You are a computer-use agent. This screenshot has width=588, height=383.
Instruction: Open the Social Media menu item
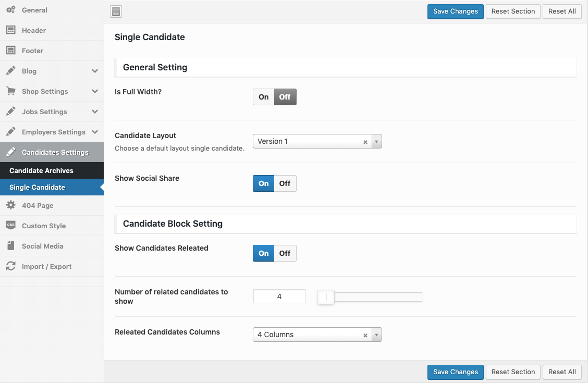coord(42,246)
